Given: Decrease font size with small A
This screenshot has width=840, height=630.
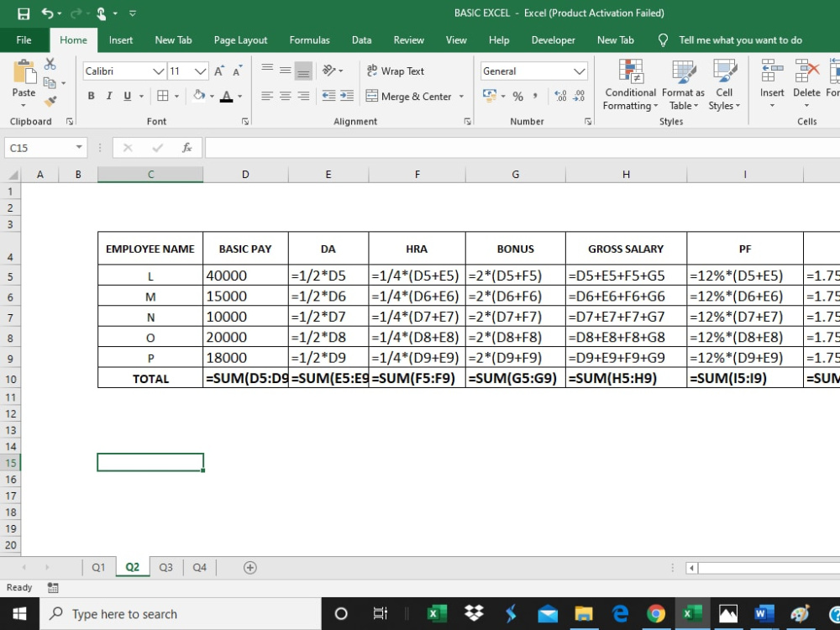Looking at the screenshot, I should [x=237, y=71].
